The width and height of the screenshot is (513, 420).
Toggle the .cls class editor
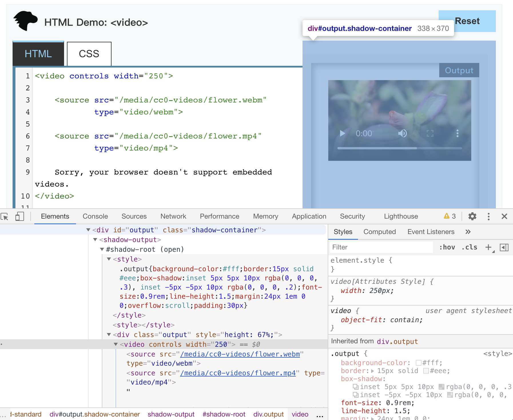click(470, 247)
